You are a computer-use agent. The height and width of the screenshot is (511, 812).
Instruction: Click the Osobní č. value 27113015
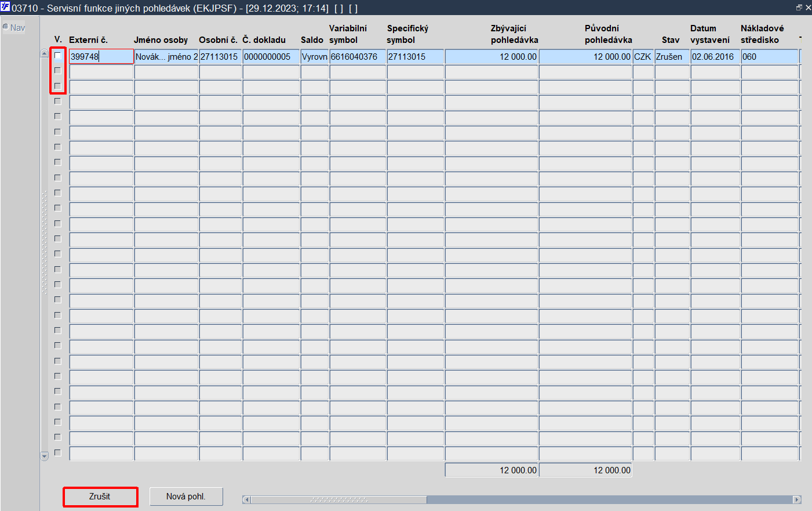[220, 57]
